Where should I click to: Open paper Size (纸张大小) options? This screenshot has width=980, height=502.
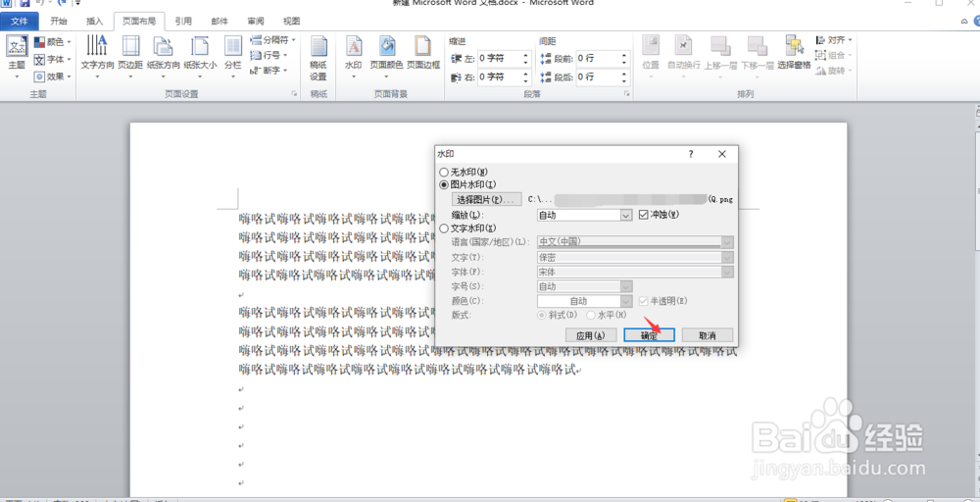coord(200,56)
